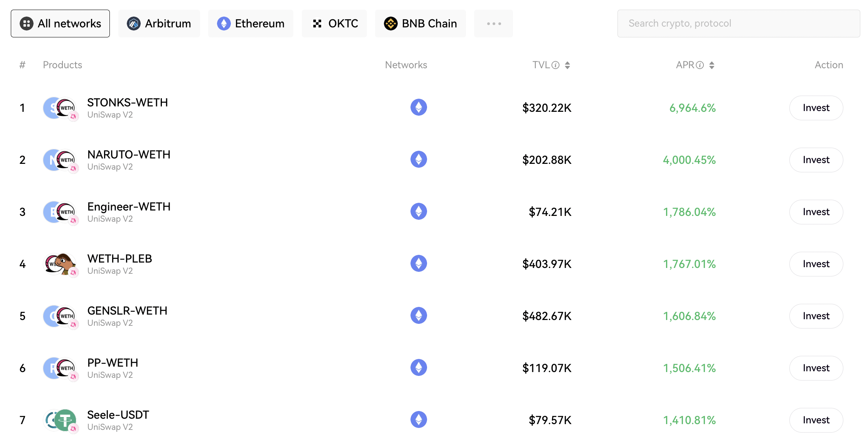The height and width of the screenshot is (448, 868).
Task: Select the 1,410.81% APR value
Action: tap(689, 420)
